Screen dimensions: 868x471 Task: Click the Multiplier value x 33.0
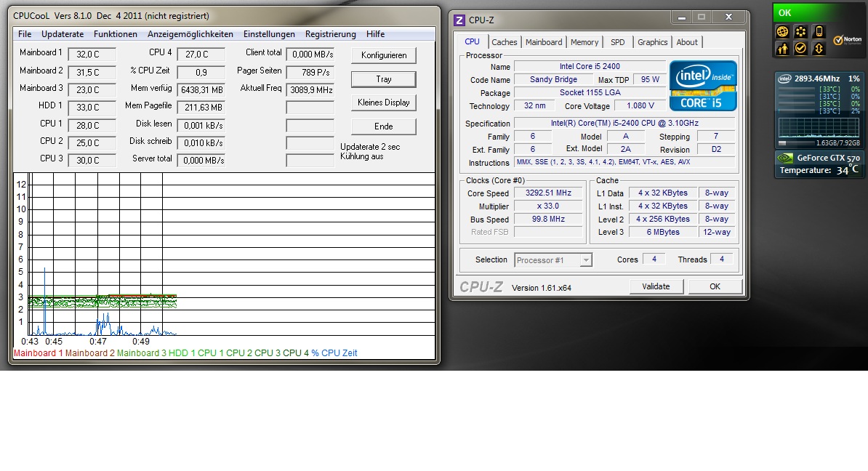coord(548,206)
